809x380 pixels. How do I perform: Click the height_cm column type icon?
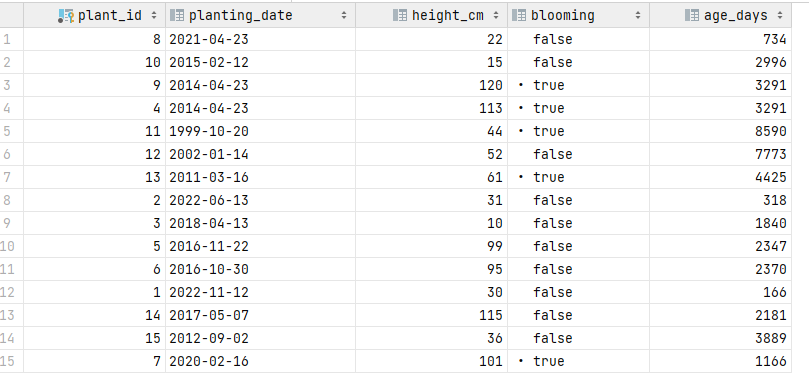point(400,15)
